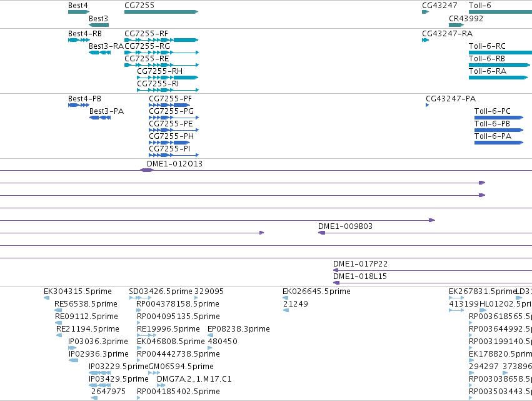Select the Toll-6 gene bar
Viewport: 532px width, 401px height.
(501, 12)
